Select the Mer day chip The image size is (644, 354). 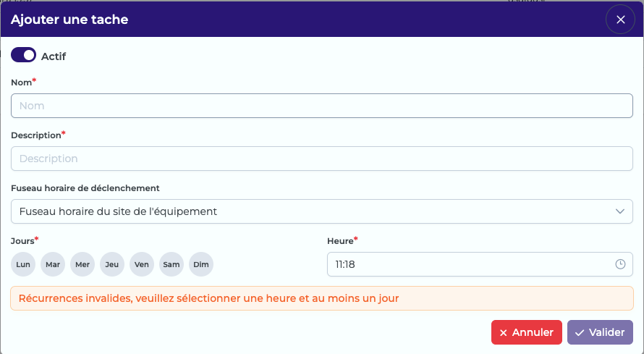(x=82, y=264)
